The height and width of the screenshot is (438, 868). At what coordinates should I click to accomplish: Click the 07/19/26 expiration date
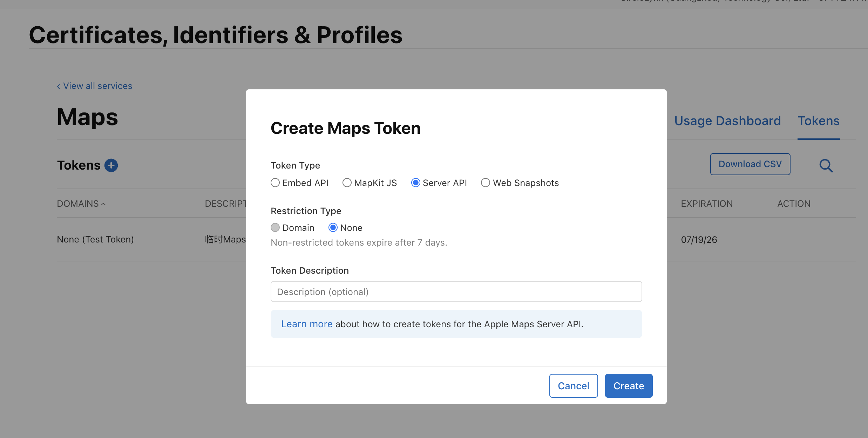pyautogui.click(x=699, y=240)
